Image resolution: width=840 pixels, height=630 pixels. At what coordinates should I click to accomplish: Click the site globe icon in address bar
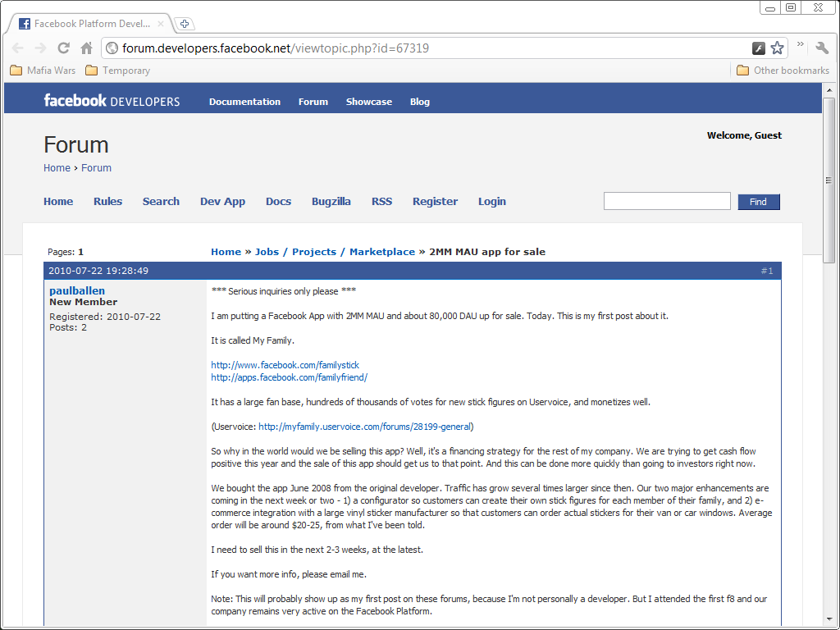click(112, 48)
